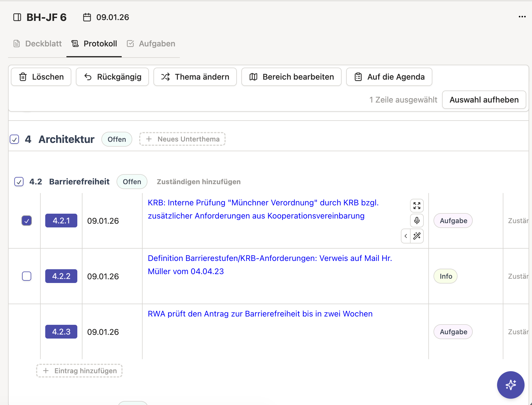The image size is (532, 405).
Task: Change the Aufgabe type of entry 4.2.1
Action: [453, 221]
